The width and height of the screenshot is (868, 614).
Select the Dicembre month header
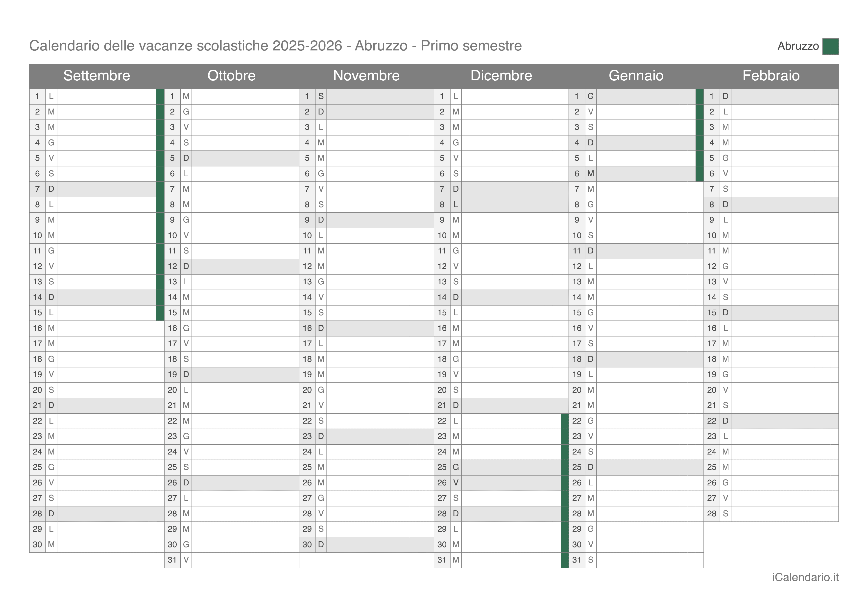(501, 76)
